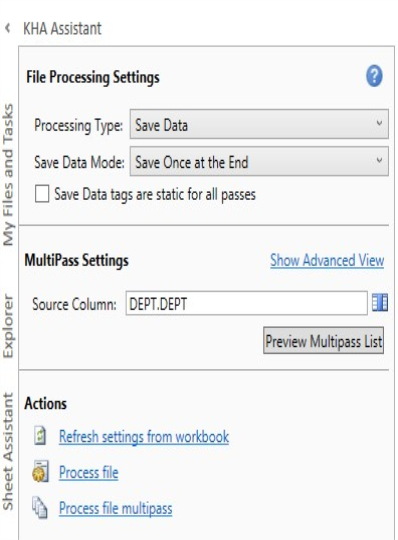Viewport: 398px width, 540px height.
Task: Click the Process file link
Action: click(x=88, y=472)
